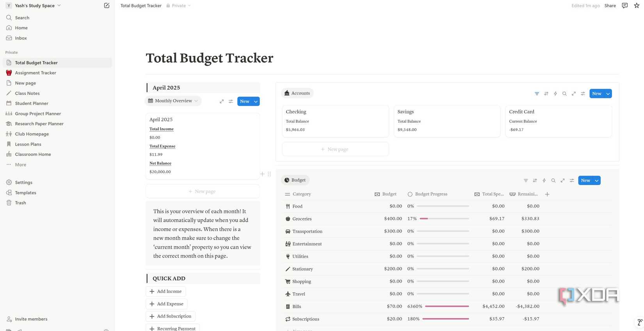The width and height of the screenshot is (644, 331).
Task: Open arrow beside Budget New button
Action: click(x=596, y=180)
